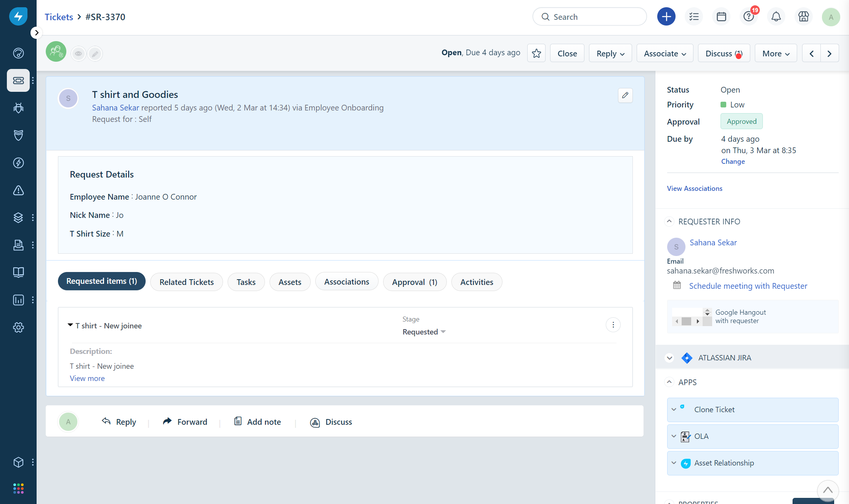
Task: Switch to the Activities tab
Action: 477,282
